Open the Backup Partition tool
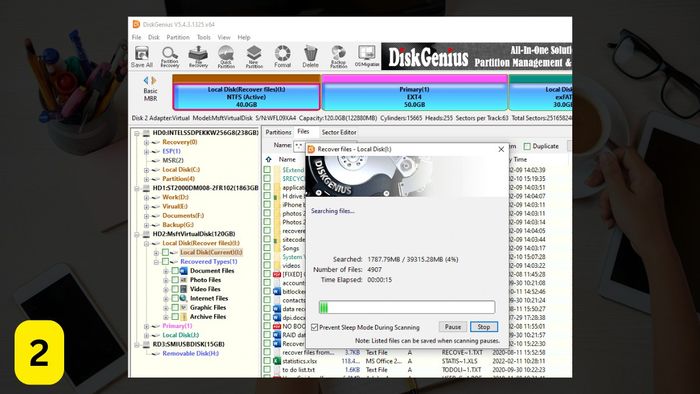This screenshot has height=394, width=700. [338, 57]
